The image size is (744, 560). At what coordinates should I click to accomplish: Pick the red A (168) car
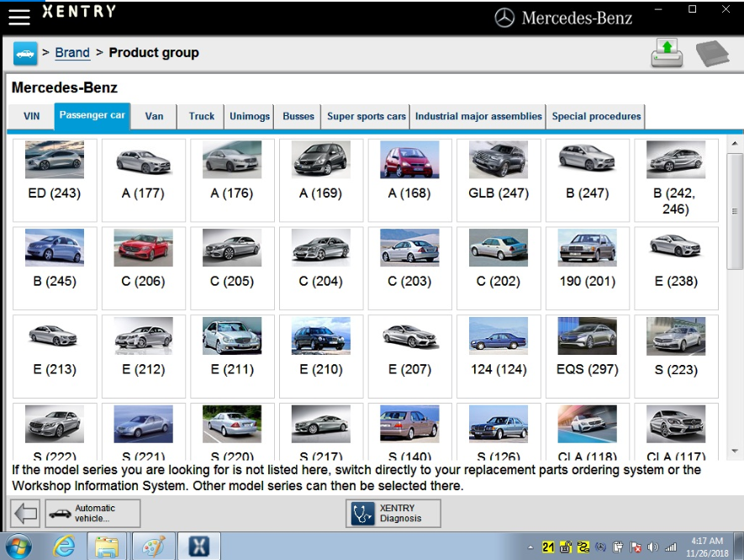(409, 180)
